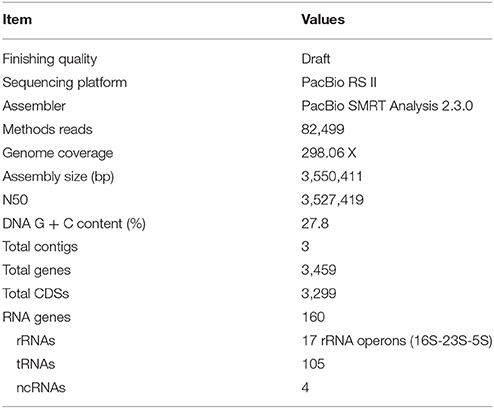This screenshot has height=409, width=494.
Task: Click the Total CDSs value 3,299
Action: tap(319, 294)
